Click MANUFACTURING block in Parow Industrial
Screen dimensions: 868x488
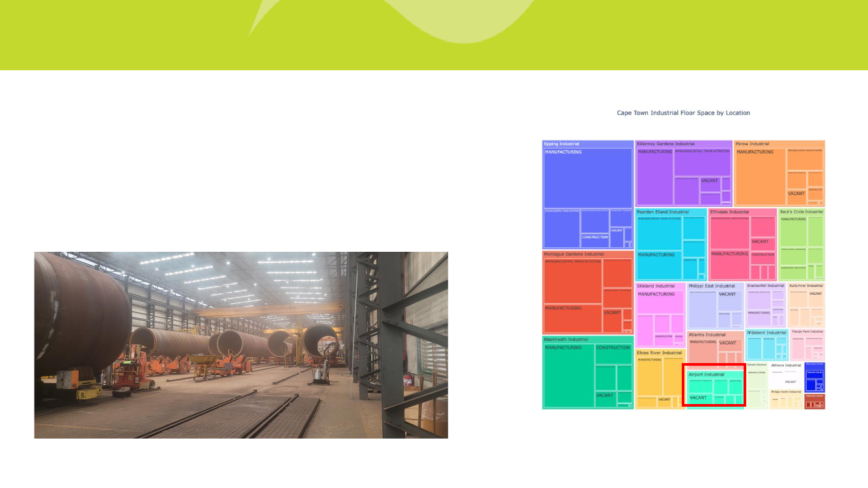coord(761,177)
